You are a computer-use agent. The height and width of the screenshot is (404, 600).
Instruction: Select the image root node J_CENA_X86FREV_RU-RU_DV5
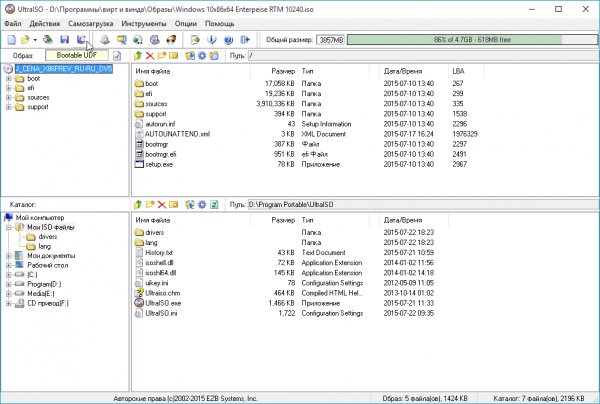pos(64,69)
